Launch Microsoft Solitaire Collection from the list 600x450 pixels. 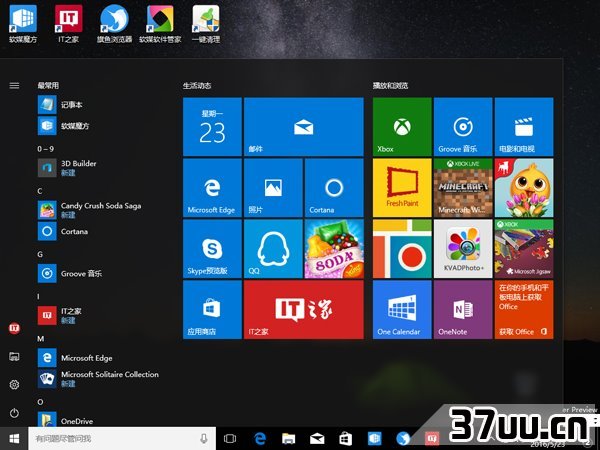[99, 378]
